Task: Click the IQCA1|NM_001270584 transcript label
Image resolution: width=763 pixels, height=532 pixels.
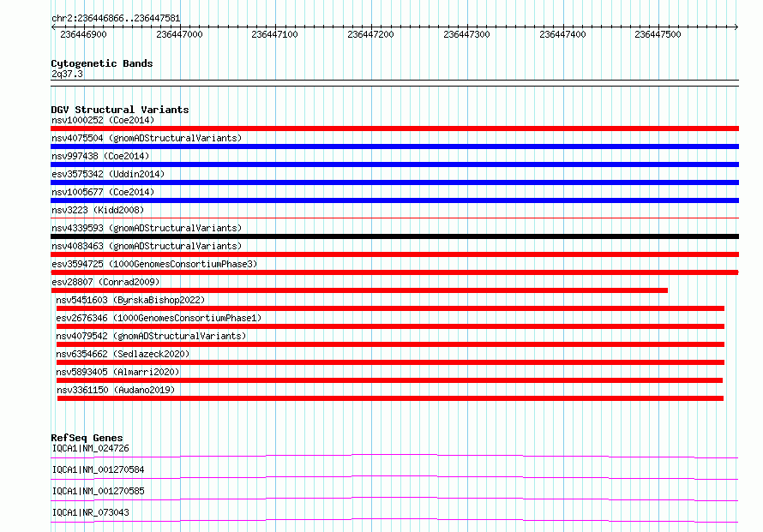Action: coord(99,469)
